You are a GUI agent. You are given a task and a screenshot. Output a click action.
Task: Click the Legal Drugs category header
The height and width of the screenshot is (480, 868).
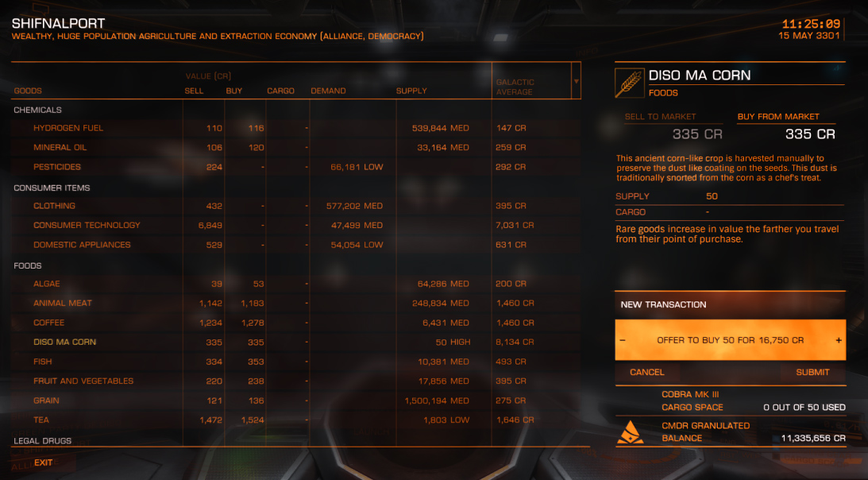43,440
